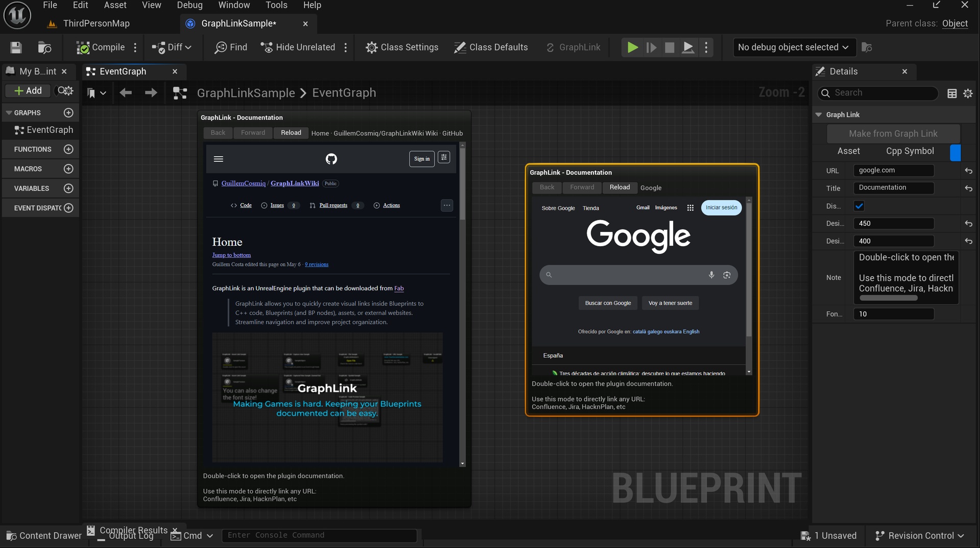
Task: Open the Tools menu
Action: coord(276,5)
